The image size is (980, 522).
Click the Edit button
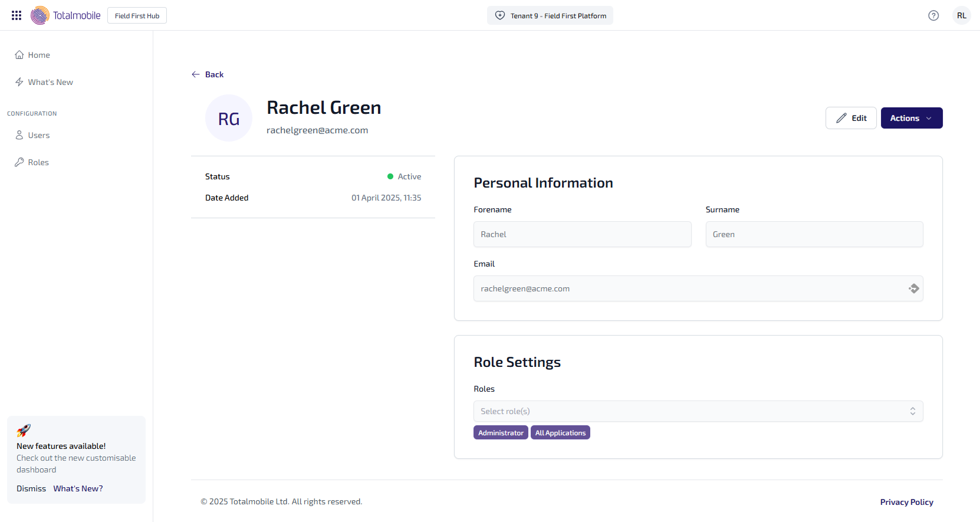tap(850, 118)
